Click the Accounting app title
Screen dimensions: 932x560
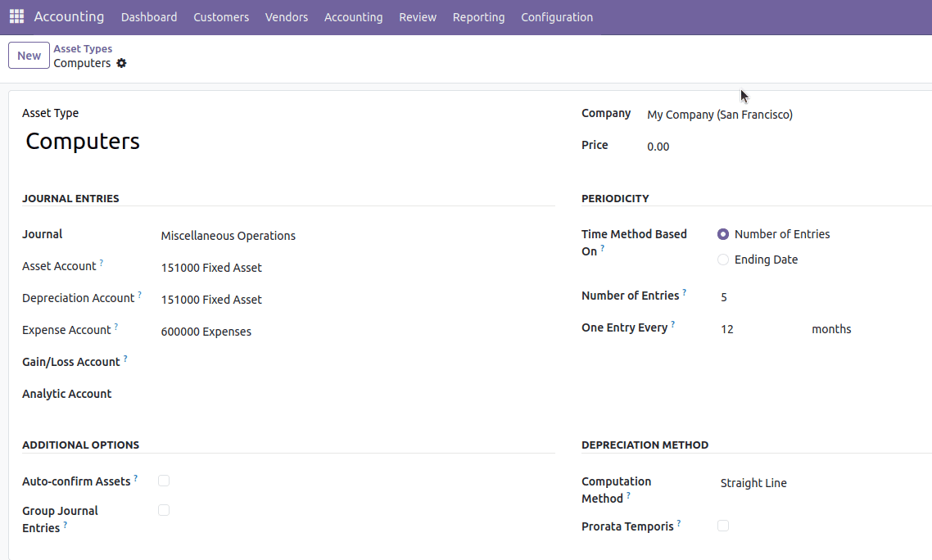[69, 16]
